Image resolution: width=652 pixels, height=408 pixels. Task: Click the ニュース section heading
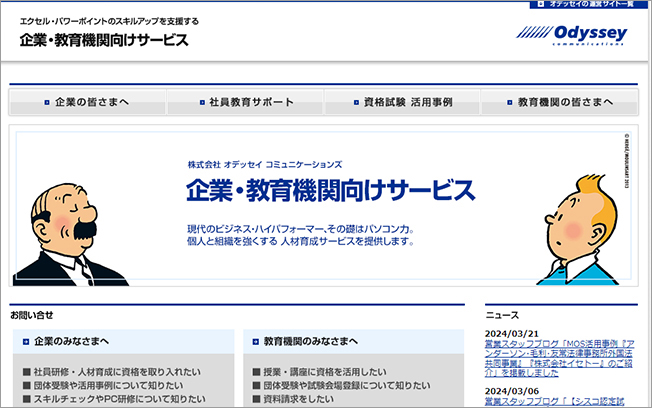point(502,315)
